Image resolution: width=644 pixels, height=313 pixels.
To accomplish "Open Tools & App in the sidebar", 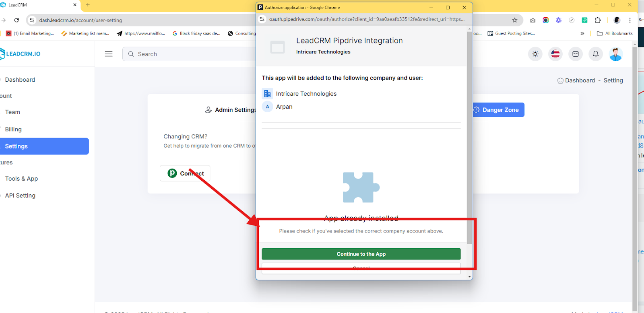I will 21,179.
